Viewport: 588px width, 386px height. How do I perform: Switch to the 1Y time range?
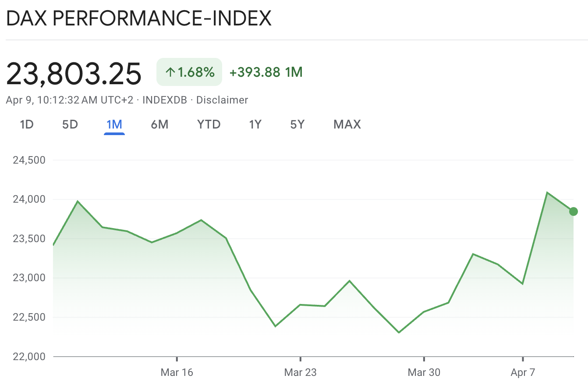[x=255, y=125]
